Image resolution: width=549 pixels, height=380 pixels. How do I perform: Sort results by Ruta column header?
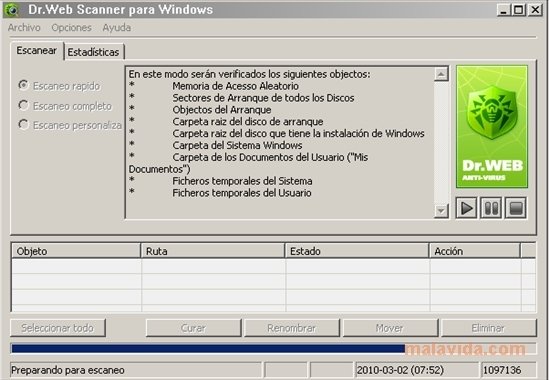tap(213, 251)
